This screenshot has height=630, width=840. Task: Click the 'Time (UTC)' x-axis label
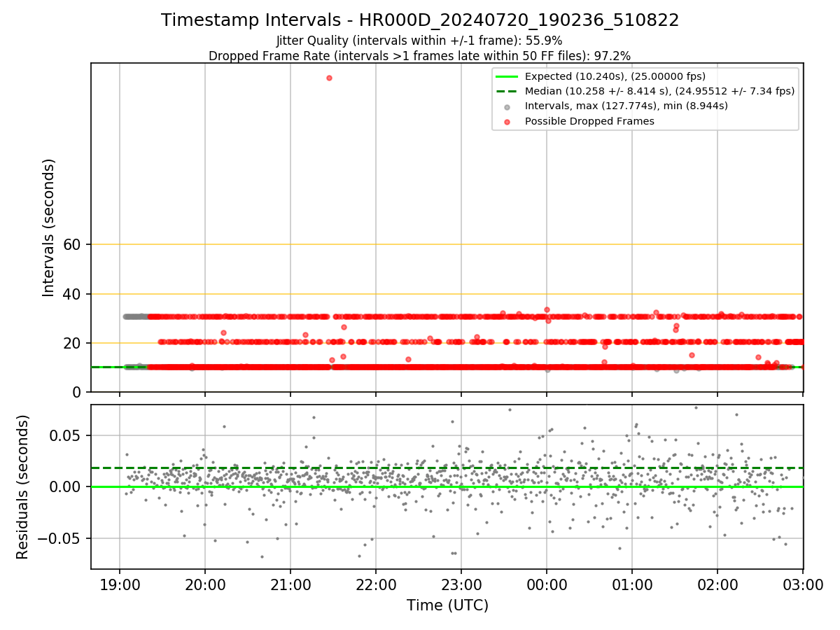(x=447, y=605)
